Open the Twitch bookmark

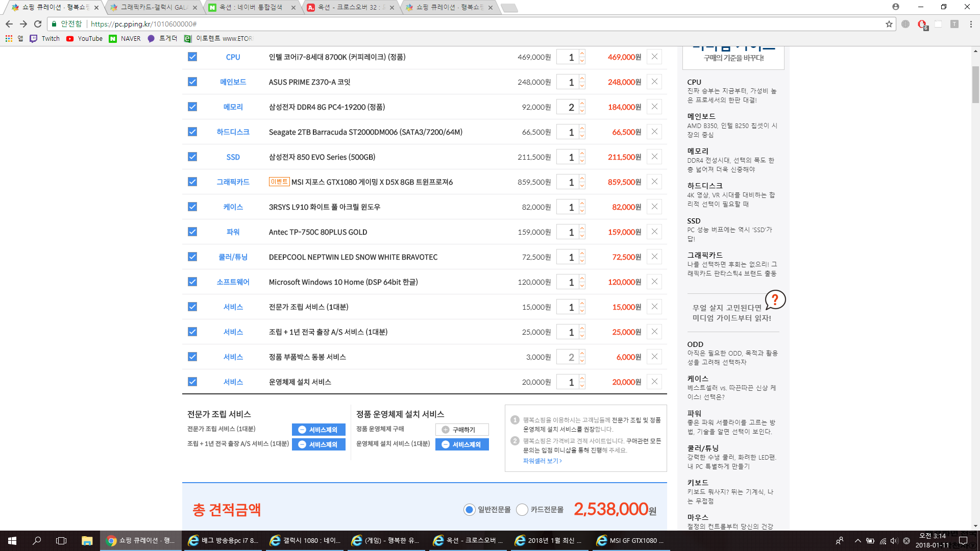point(45,38)
